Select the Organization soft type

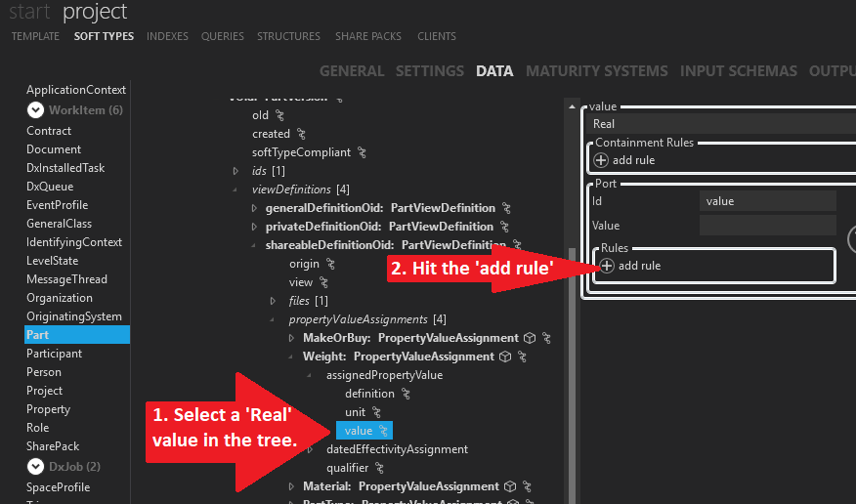[60, 298]
